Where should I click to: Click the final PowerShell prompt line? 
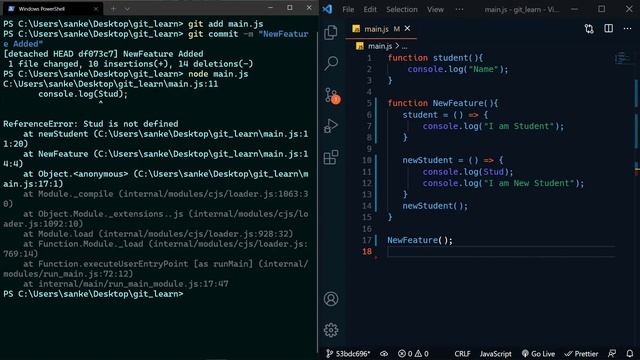(93, 294)
